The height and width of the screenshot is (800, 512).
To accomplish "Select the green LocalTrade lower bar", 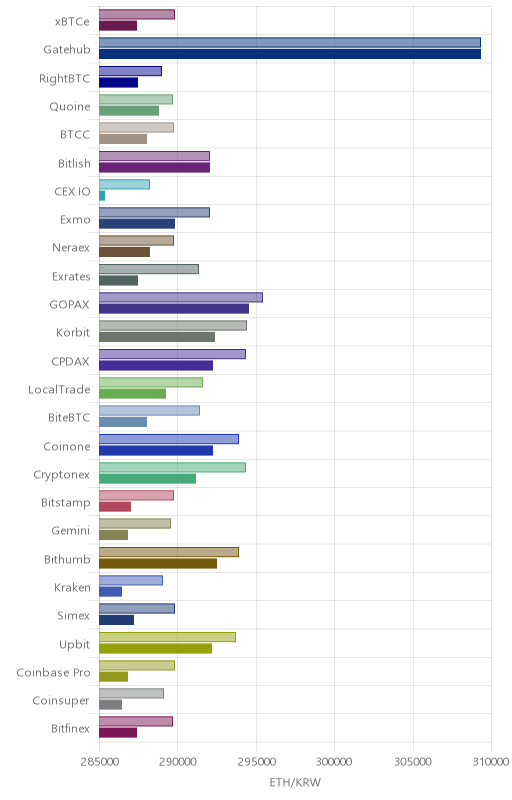I will click(x=132, y=394).
